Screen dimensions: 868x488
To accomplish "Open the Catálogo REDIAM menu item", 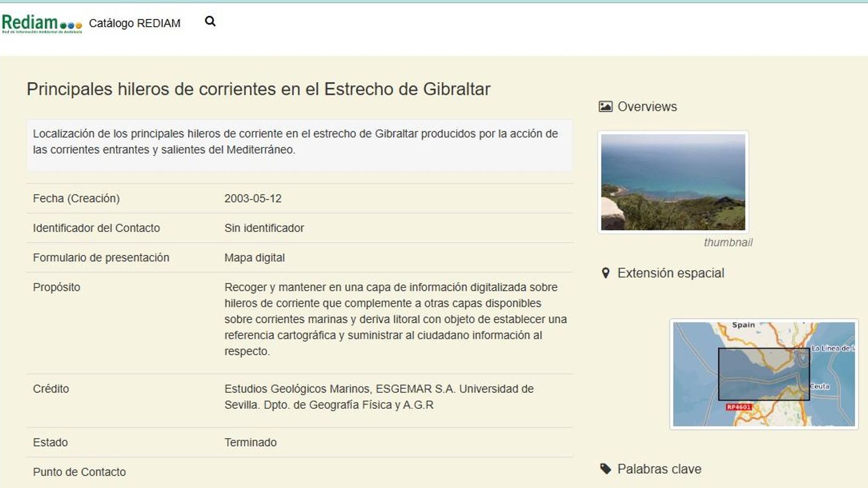I will pyautogui.click(x=135, y=23).
